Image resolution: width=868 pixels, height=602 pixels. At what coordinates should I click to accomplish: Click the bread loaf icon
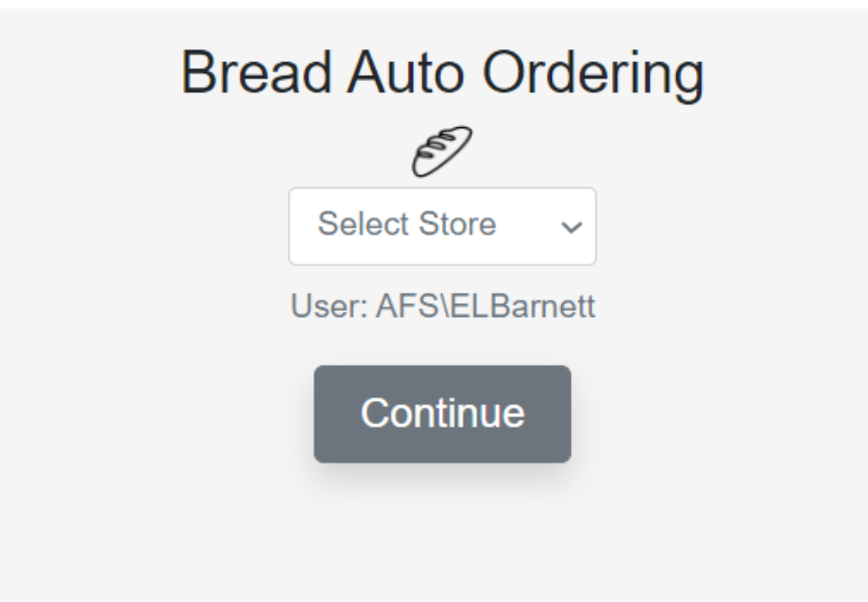[x=443, y=152]
